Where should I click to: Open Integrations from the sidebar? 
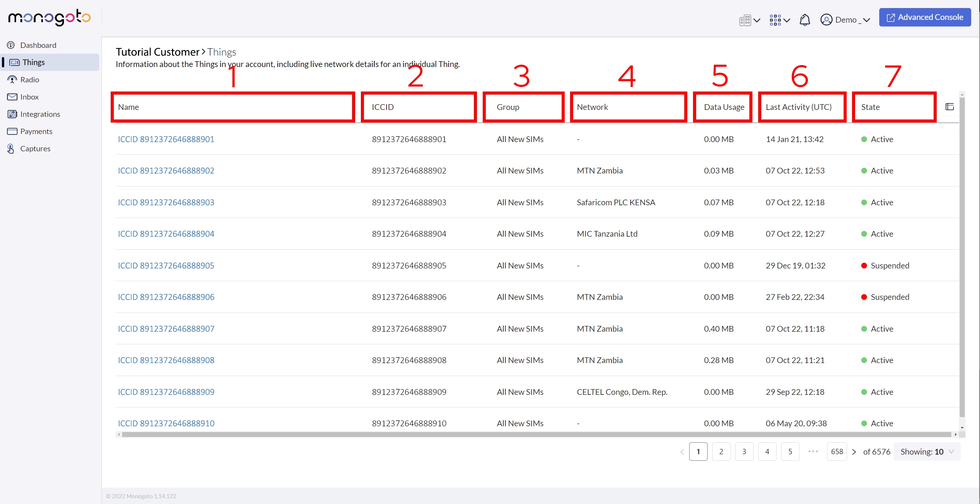tap(34, 114)
